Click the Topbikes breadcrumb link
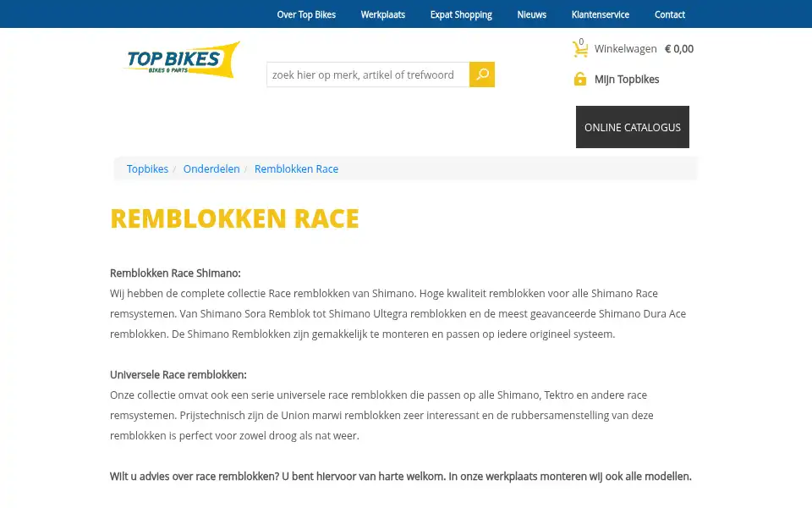812x508 pixels. click(147, 169)
